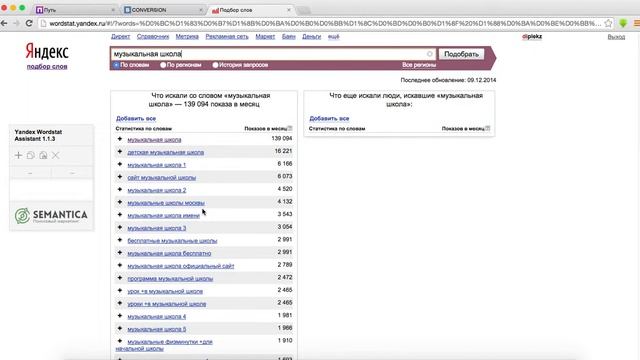Add 'музыкальная школа бесплатно' with plus icon
Viewport: 640px width, 360px height.
pyautogui.click(x=120, y=253)
